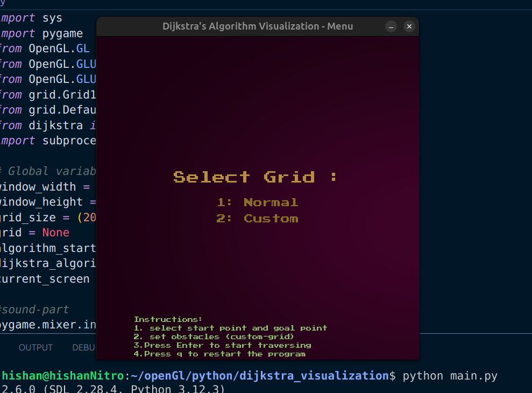This screenshot has height=393, width=532.
Task: Switch to the OUTPUT tab
Action: pyautogui.click(x=36, y=347)
